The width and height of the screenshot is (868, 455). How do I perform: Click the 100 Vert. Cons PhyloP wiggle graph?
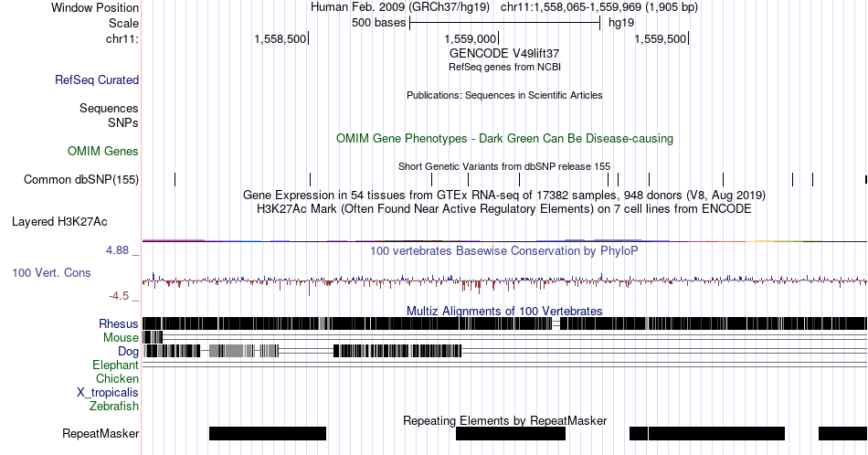(x=504, y=281)
